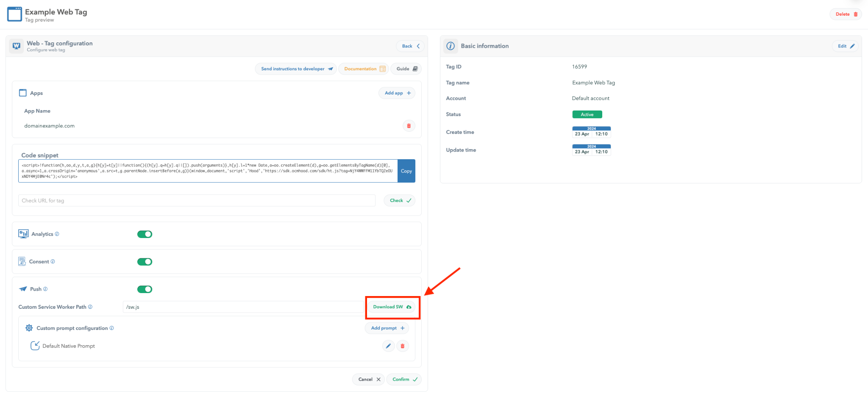This screenshot has width=868, height=396.
Task: Toggle the Analytics switch
Action: tap(145, 234)
